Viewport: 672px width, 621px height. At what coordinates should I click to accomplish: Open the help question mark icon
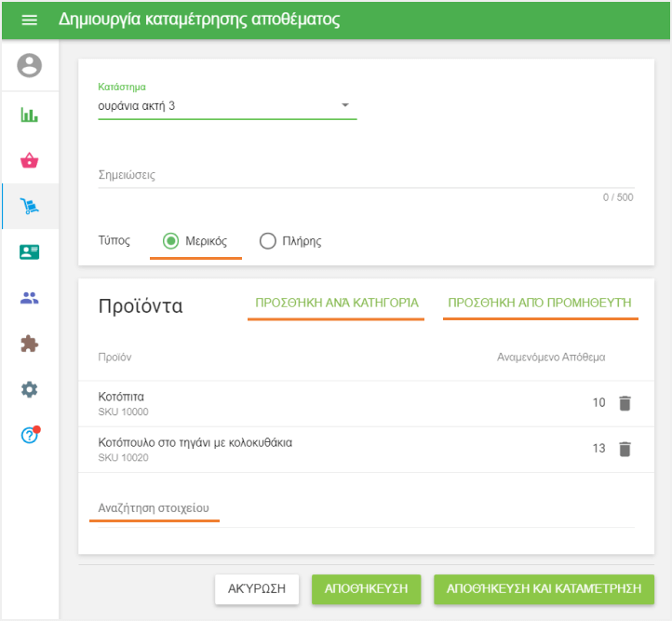[30, 435]
